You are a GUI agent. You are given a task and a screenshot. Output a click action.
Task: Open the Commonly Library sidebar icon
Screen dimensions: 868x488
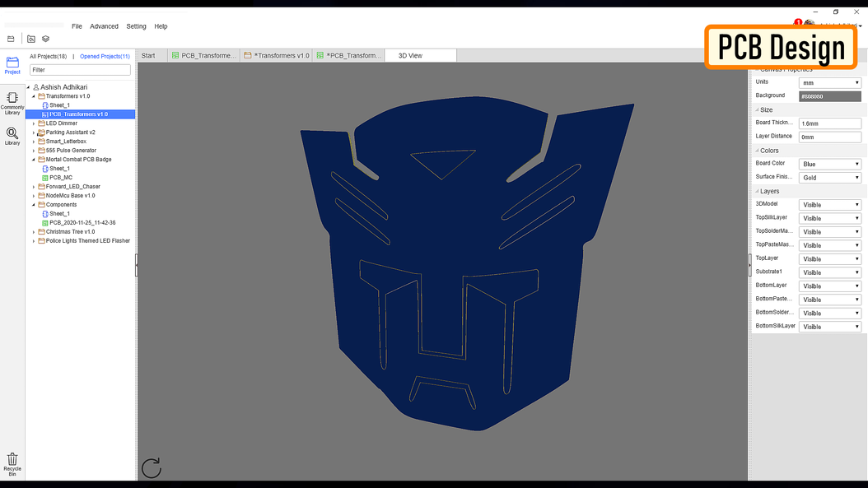click(12, 104)
